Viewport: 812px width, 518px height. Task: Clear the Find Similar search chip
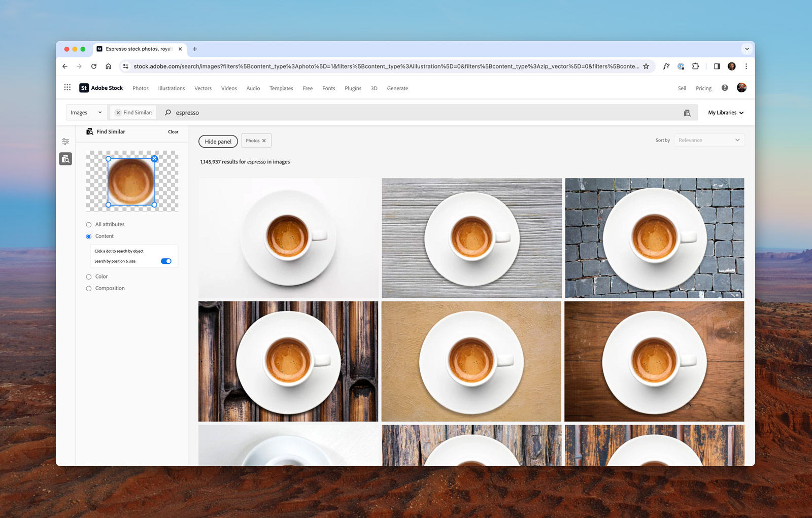coord(118,113)
